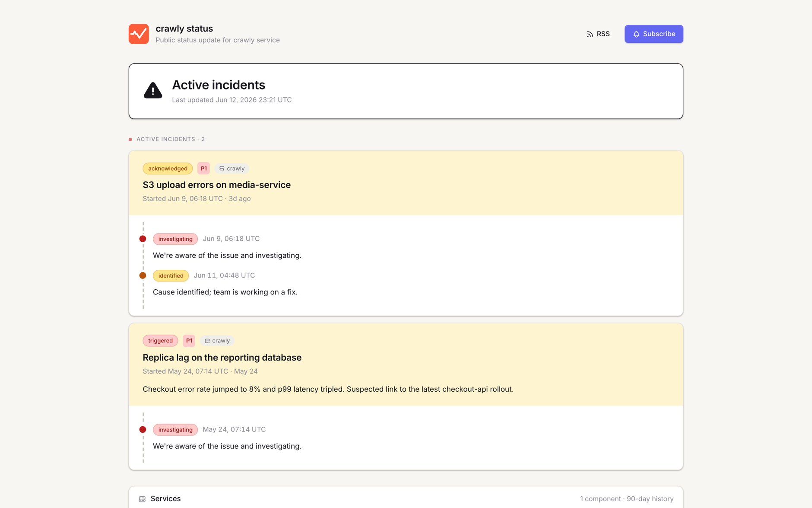Click the identified badge dated Jun 11
The width and height of the screenshot is (812, 508).
171,275
